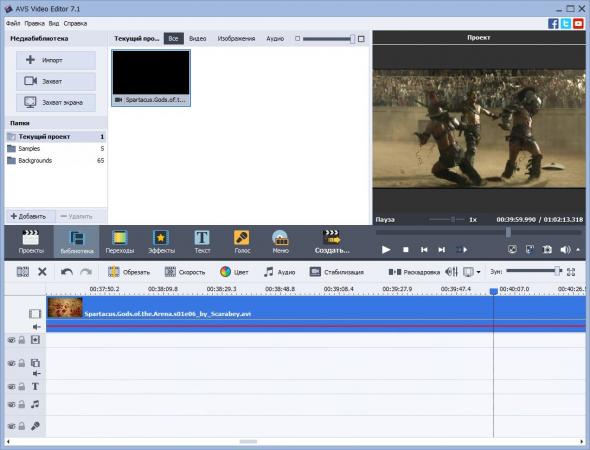Screen dimensions: 590x450
Task: Play the preview video
Action: coord(386,249)
